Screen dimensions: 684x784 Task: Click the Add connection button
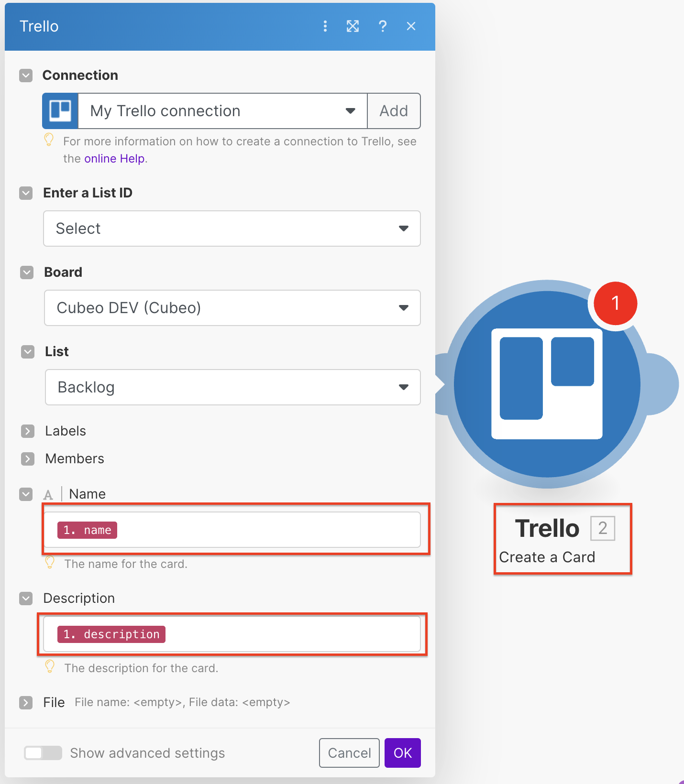(x=394, y=111)
